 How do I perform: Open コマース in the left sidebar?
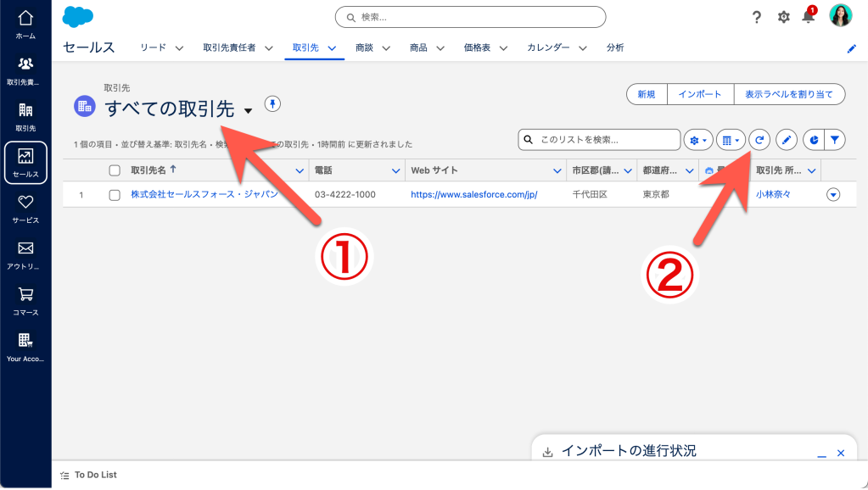pyautogui.click(x=25, y=301)
